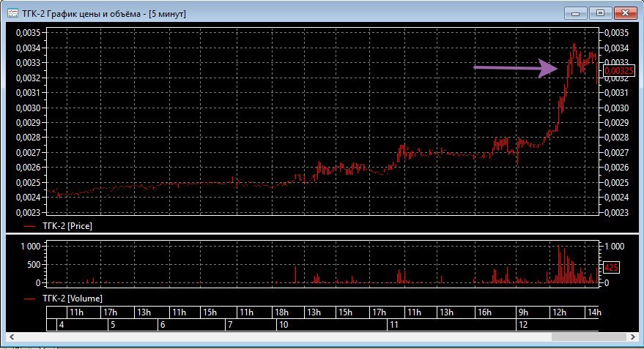644x349 pixels.
Task: Click the 12h time label
Action: pos(560,312)
